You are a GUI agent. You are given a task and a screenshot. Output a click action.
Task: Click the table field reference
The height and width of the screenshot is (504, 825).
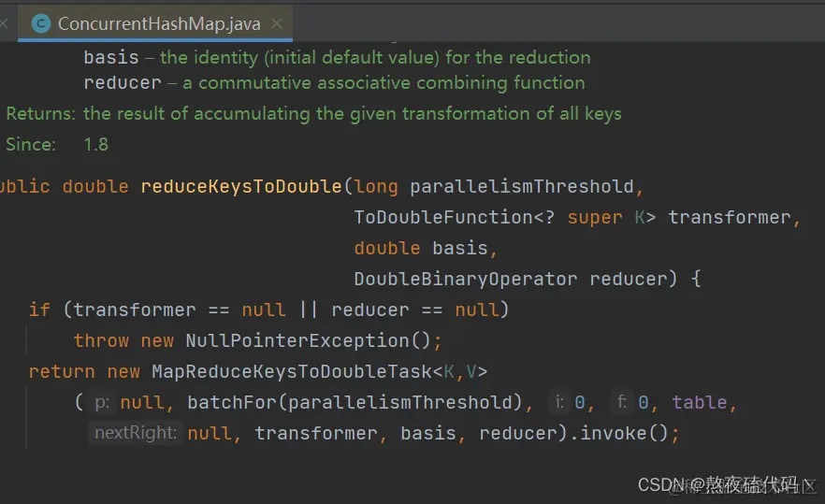tap(700, 402)
